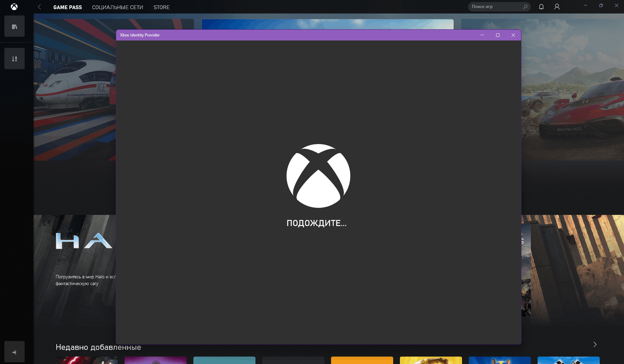Click the search magnifier icon
Screen dimensions: 624x364
[x=525, y=7]
